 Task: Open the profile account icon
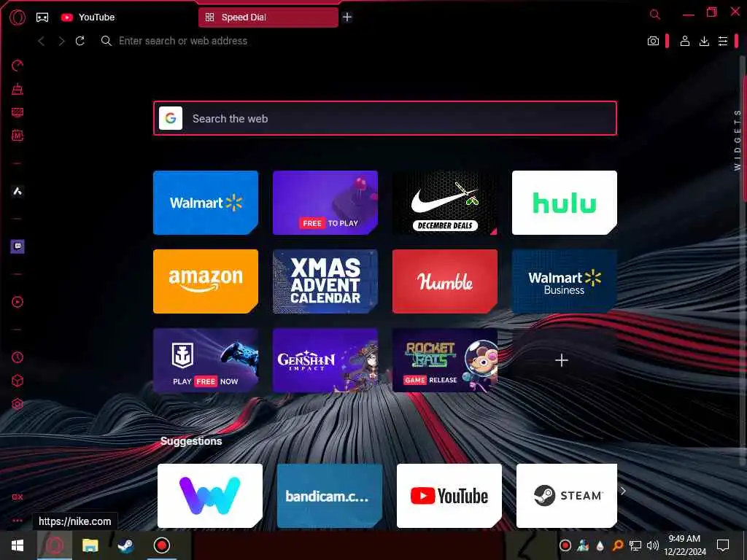click(684, 41)
